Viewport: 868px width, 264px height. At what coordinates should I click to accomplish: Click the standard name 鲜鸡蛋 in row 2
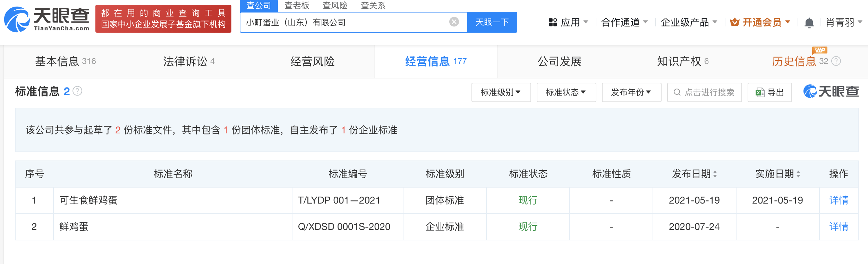coord(74,227)
